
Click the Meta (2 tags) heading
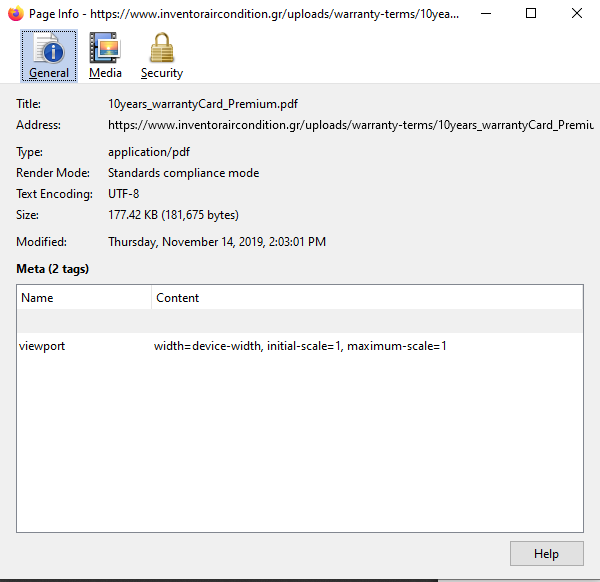click(x=52, y=269)
